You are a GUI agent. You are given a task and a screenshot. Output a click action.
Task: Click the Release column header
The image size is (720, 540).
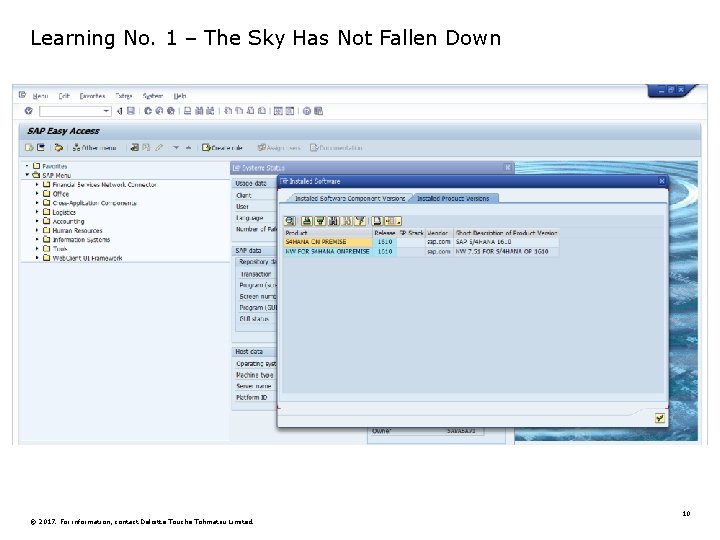(385, 233)
